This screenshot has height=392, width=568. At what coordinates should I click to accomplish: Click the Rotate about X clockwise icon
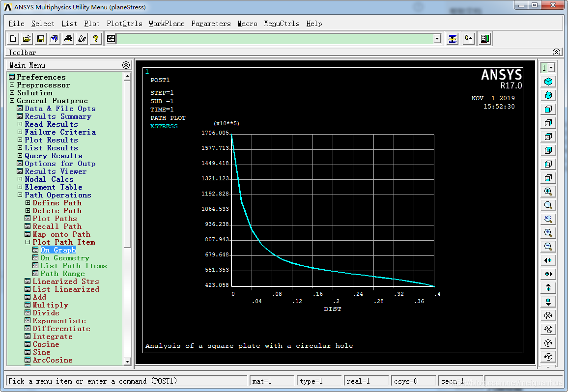548,315
